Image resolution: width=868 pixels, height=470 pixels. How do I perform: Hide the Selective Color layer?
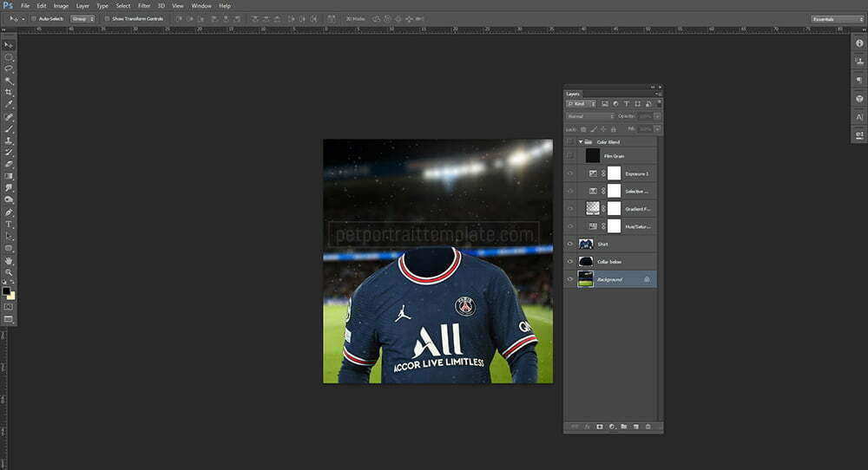570,192
